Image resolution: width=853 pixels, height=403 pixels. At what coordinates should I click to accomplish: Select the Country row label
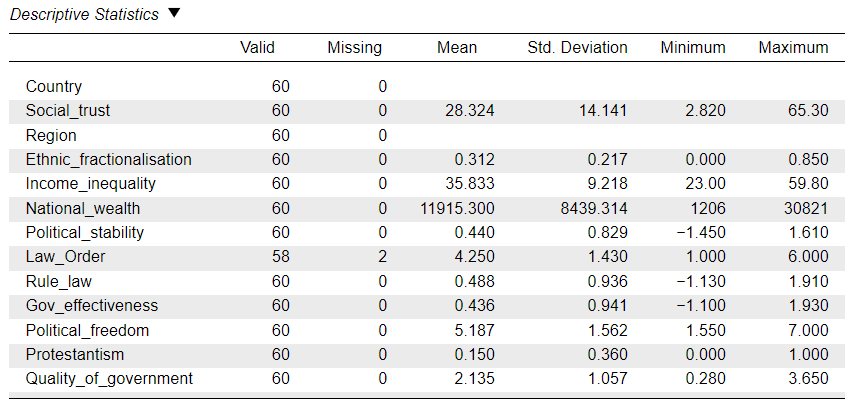(x=54, y=87)
